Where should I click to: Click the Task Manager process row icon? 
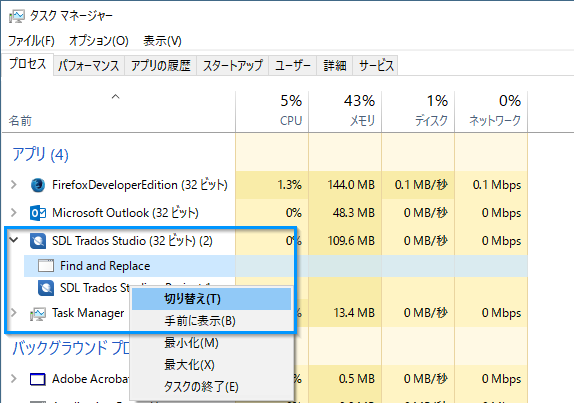pos(38,314)
